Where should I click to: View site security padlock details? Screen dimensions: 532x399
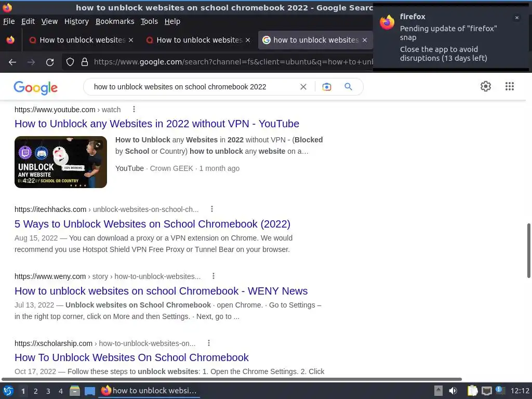coord(85,62)
